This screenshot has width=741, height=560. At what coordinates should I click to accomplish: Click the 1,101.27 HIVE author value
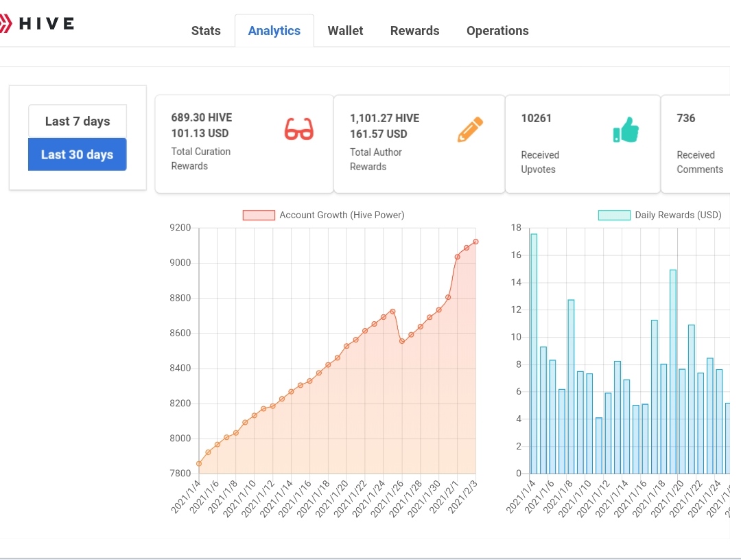(x=385, y=118)
